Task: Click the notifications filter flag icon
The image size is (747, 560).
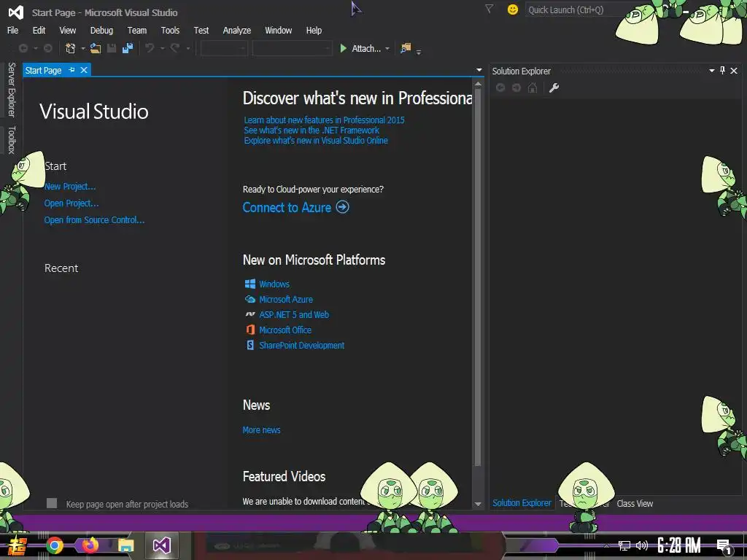Action: pyautogui.click(x=489, y=9)
